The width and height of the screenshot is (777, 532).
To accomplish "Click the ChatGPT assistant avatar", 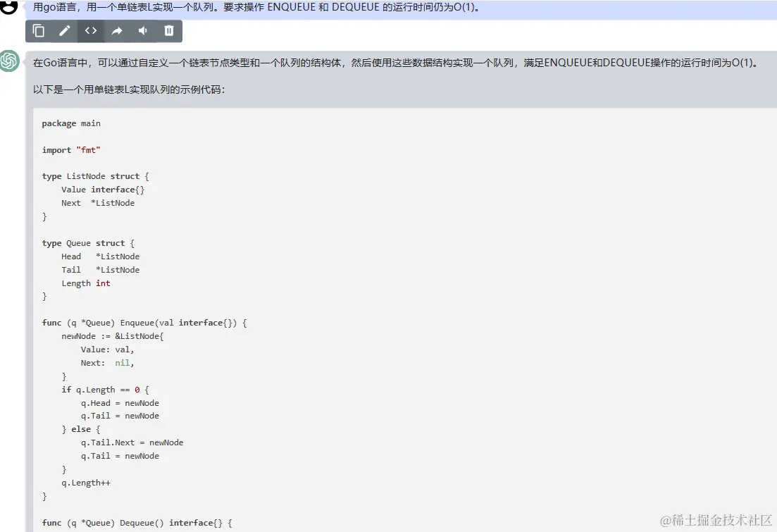I will (9, 61).
